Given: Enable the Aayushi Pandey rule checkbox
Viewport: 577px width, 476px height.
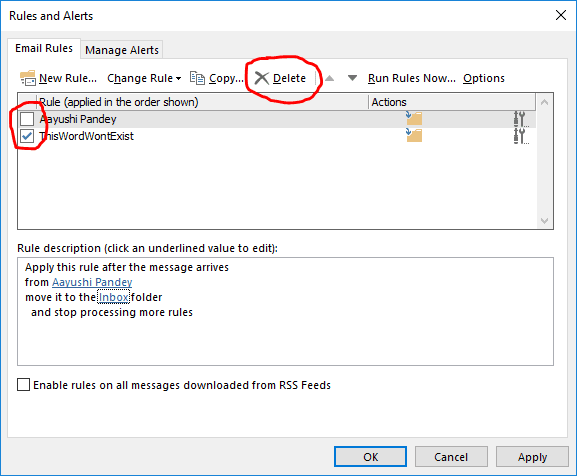Looking at the screenshot, I should tap(27, 119).
